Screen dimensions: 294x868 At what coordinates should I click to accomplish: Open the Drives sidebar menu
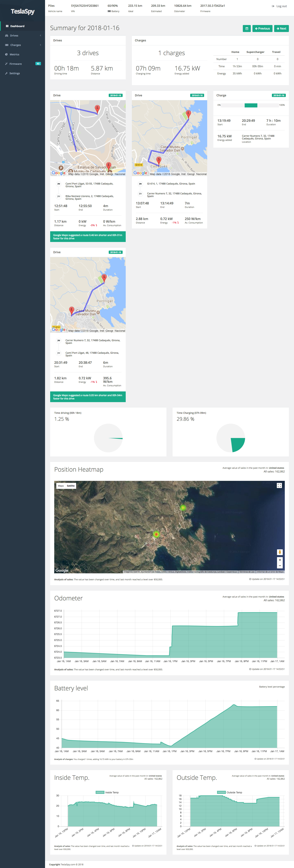point(23,35)
